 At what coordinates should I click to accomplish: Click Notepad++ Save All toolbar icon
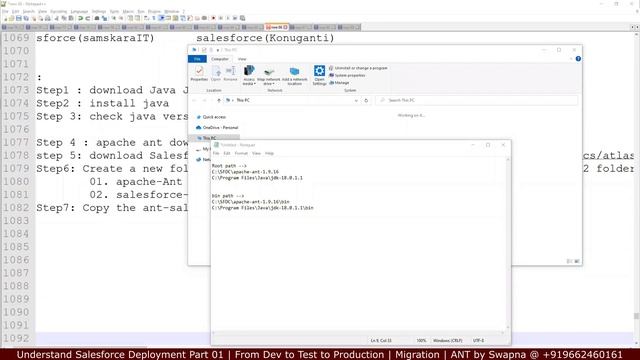click(26, 18)
